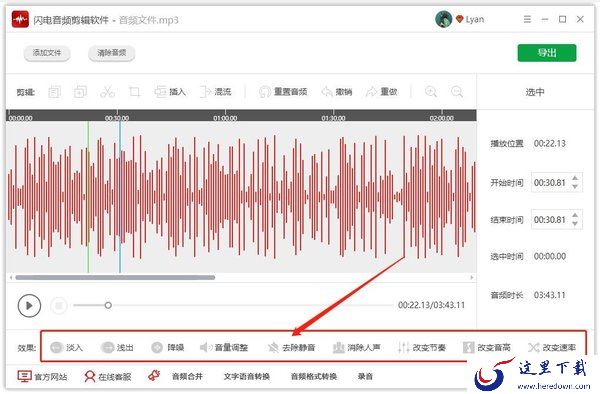The width and height of the screenshot is (600, 394).
Task: Open 在线客服 online support
Action: coord(108,376)
